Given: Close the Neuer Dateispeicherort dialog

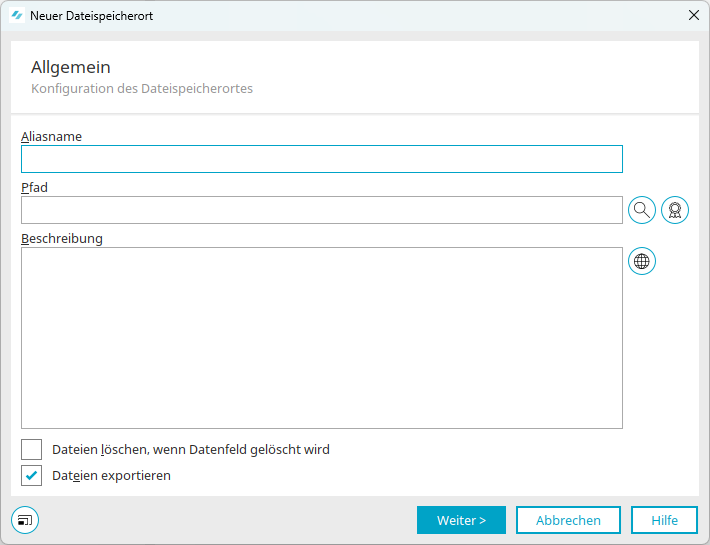Looking at the screenshot, I should (693, 16).
